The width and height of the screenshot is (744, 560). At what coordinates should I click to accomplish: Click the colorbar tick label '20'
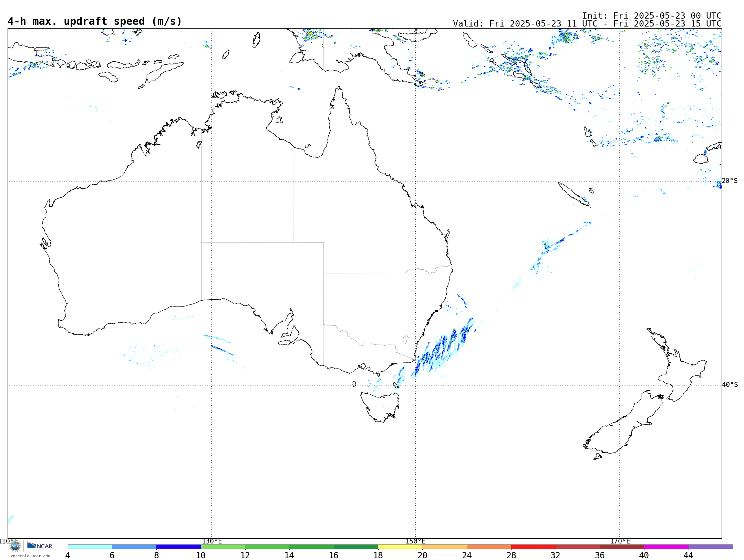(423, 555)
